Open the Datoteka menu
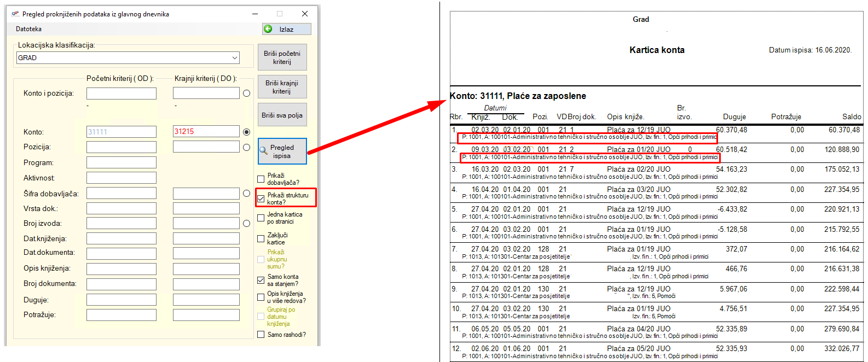 28,29
